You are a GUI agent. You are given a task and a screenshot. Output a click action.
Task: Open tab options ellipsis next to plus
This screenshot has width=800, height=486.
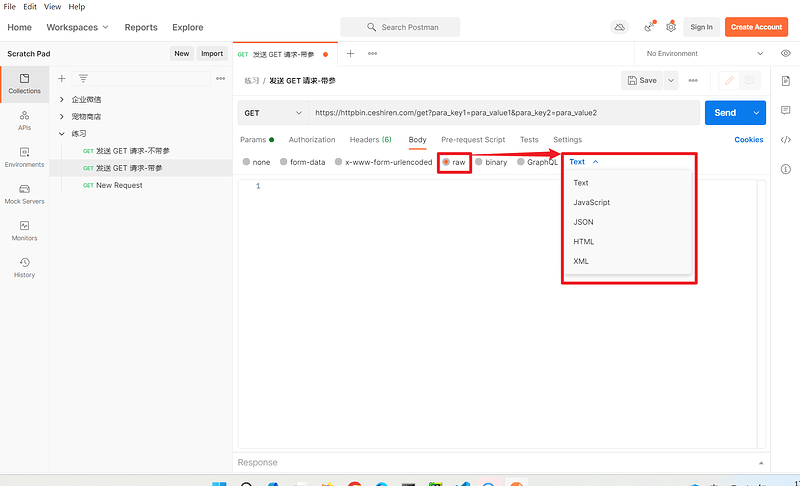point(372,54)
